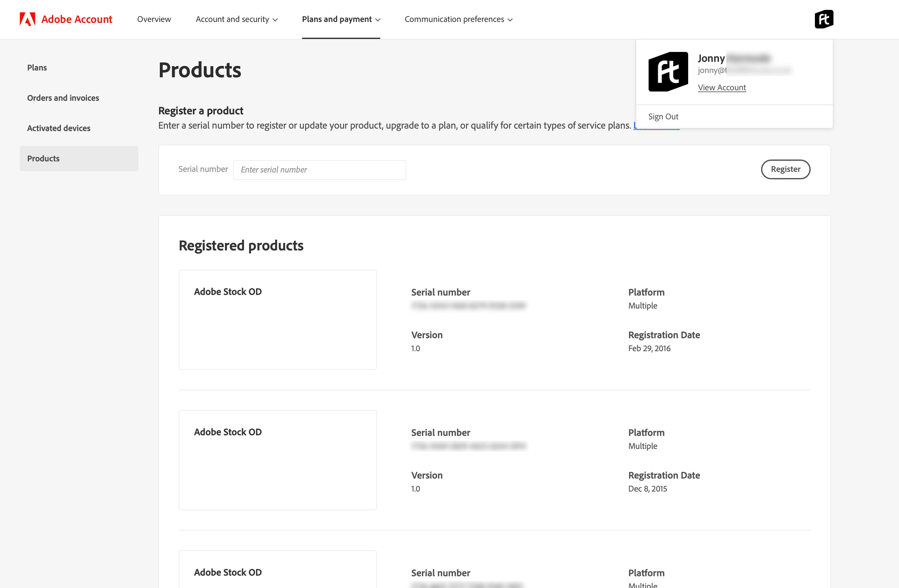
Task: Open Orders and invoices in the sidebar
Action: 63,98
